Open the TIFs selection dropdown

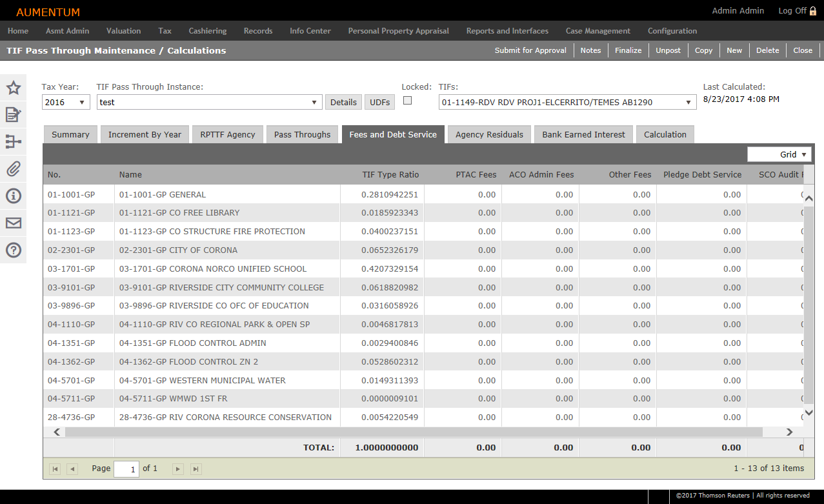click(688, 102)
